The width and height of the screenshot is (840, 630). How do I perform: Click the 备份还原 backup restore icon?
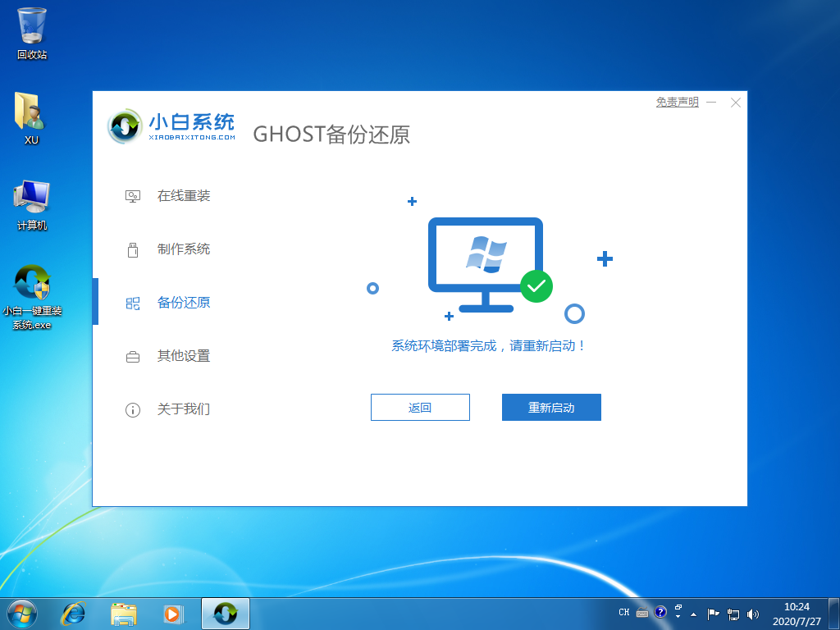click(132, 303)
